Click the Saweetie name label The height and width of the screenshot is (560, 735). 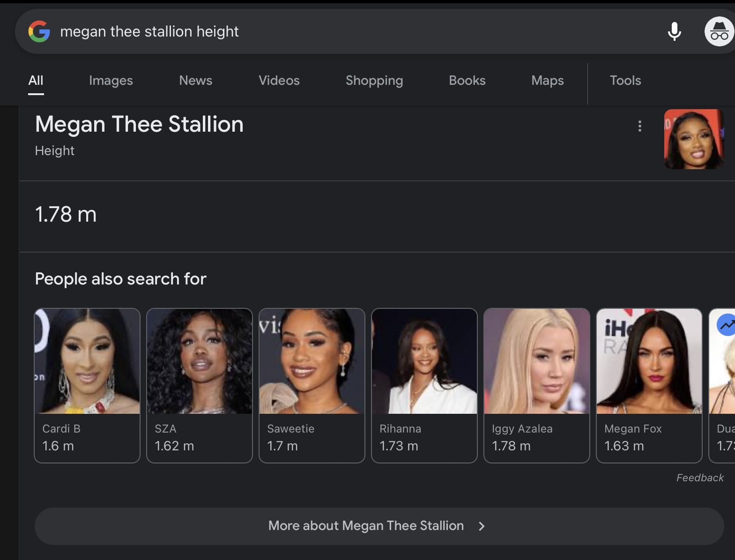tap(290, 429)
